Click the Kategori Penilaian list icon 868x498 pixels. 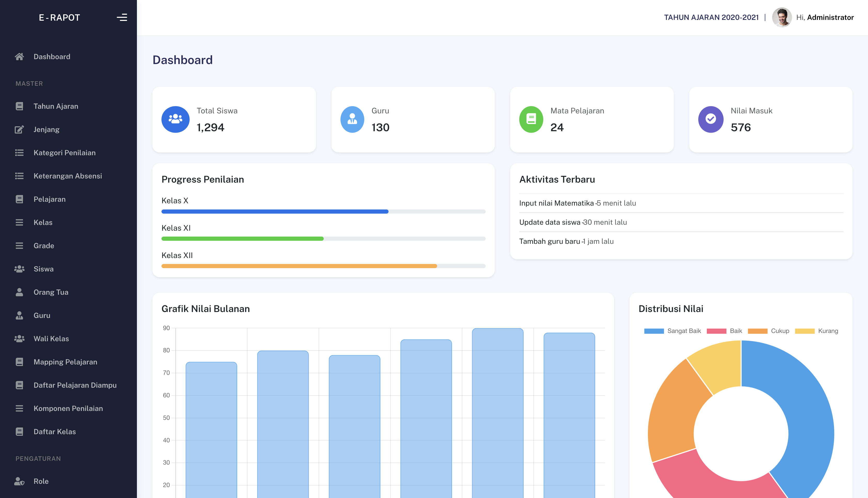pos(19,153)
